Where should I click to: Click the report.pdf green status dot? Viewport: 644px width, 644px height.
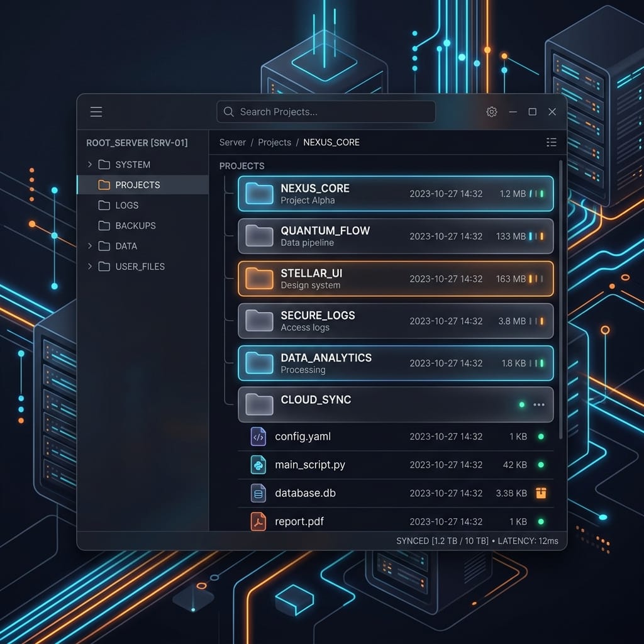point(541,521)
